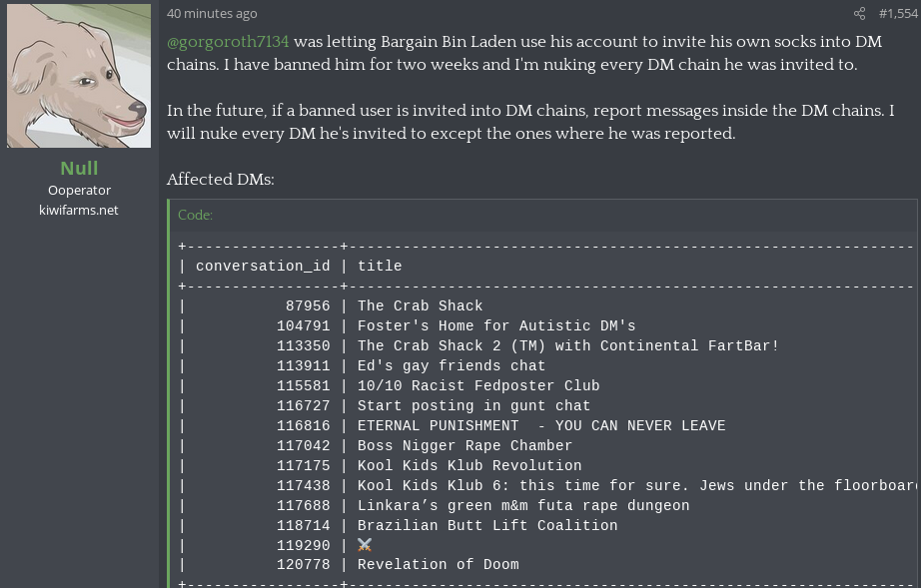Click the kiwifarms.net text under username

(x=79, y=210)
